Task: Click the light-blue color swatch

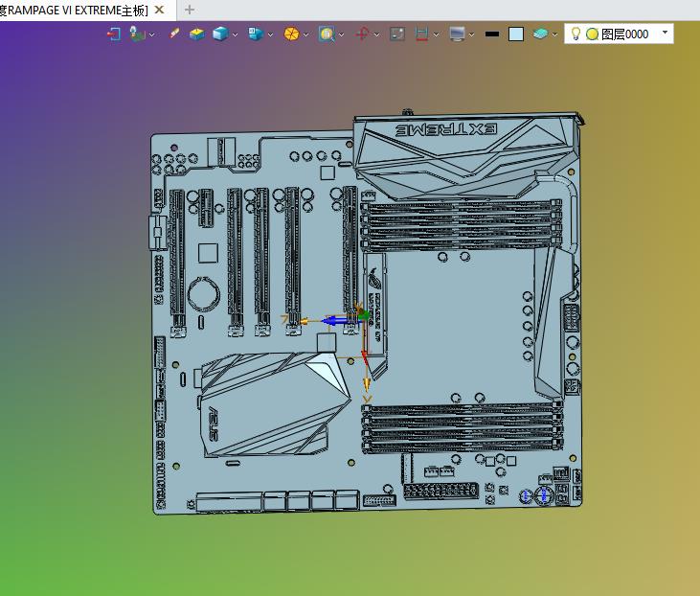Action: pyautogui.click(x=516, y=34)
